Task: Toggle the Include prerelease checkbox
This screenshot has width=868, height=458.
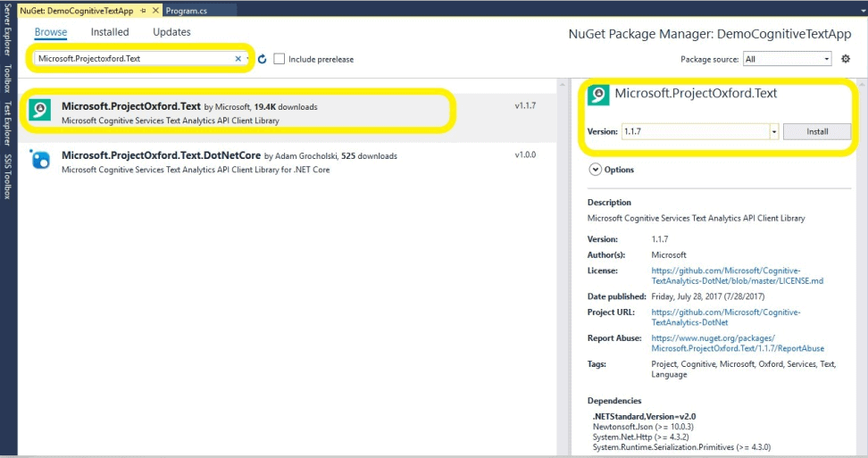Action: point(279,59)
